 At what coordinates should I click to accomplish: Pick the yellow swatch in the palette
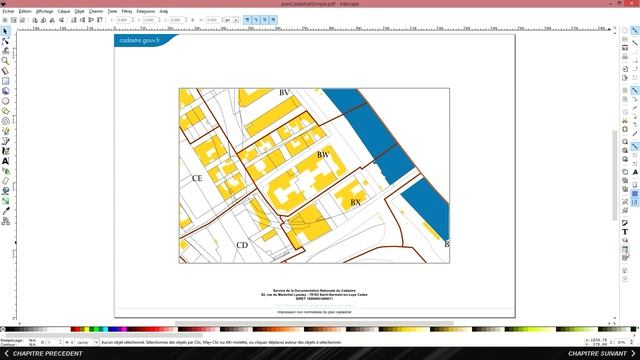pos(87,329)
